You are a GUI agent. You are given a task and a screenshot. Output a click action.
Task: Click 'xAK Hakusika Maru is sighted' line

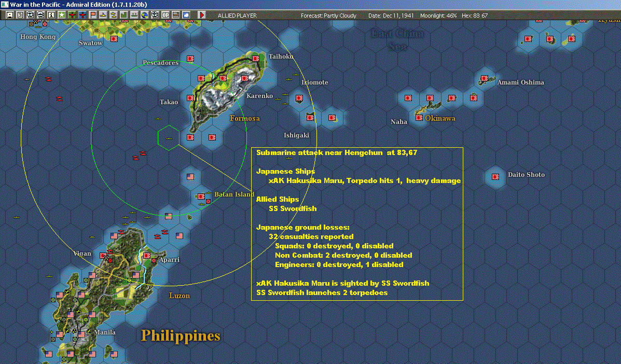click(x=342, y=283)
